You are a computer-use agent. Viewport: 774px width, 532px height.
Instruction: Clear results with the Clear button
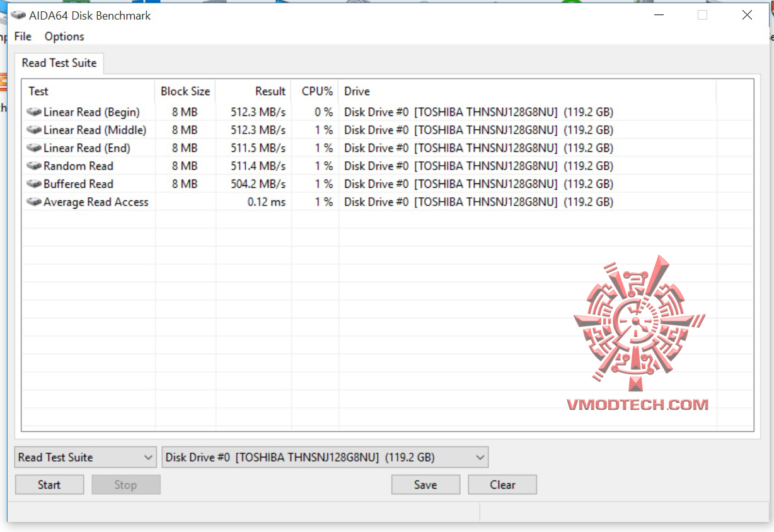click(502, 485)
